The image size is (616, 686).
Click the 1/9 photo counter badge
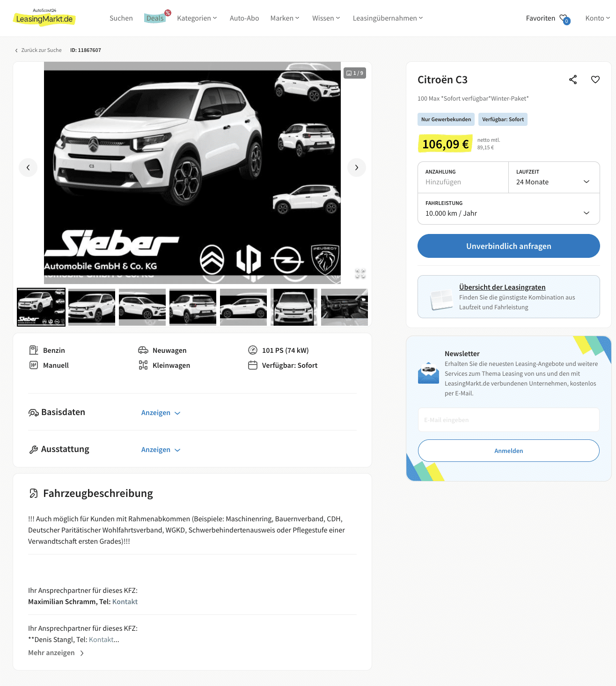point(355,73)
